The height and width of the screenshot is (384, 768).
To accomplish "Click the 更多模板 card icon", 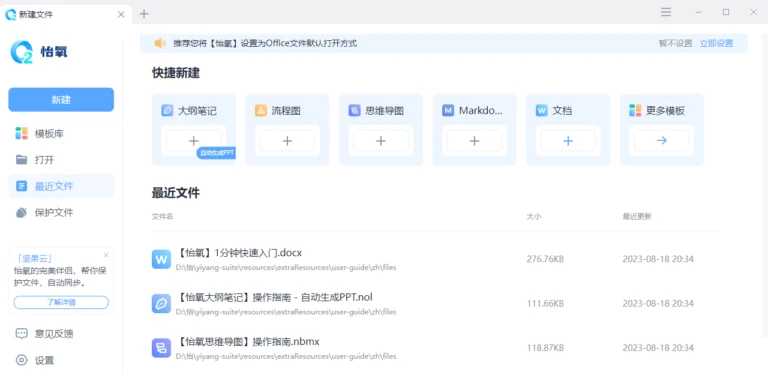I will pyautogui.click(x=635, y=111).
